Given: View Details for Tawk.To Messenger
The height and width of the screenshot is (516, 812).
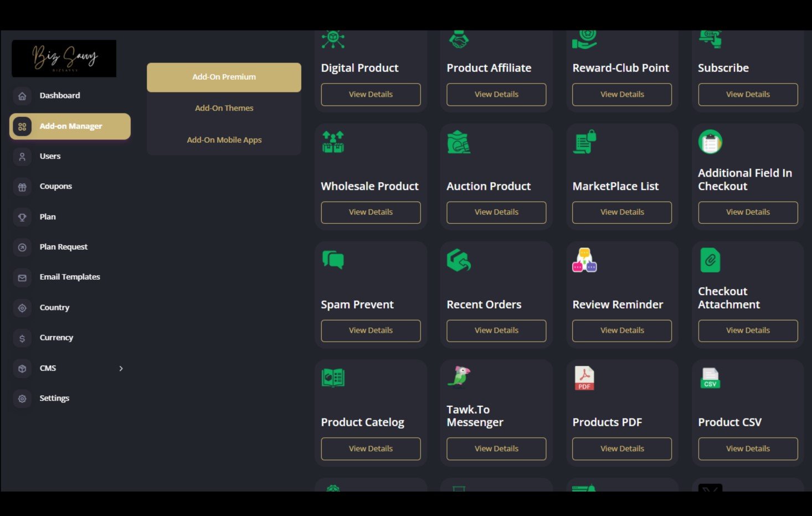Looking at the screenshot, I should coord(496,449).
